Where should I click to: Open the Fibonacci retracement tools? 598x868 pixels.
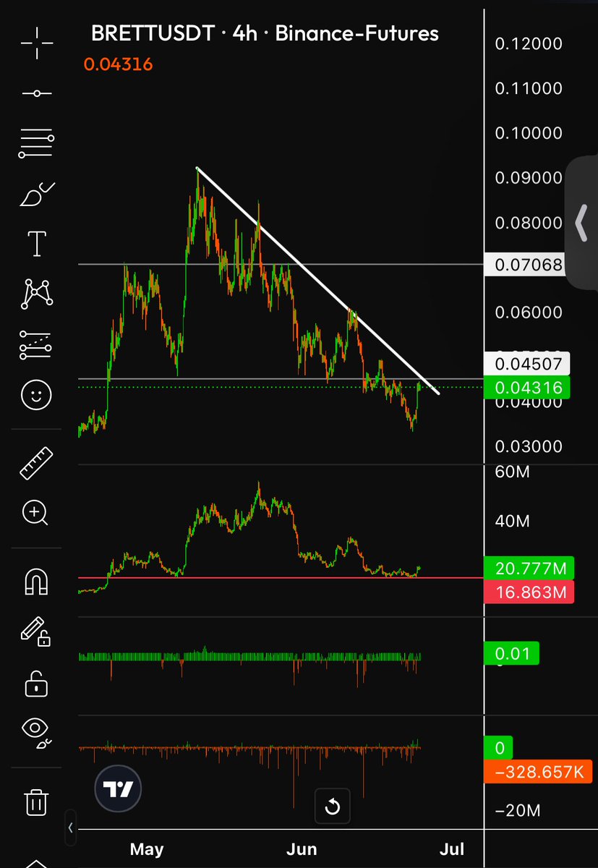pos(36,143)
